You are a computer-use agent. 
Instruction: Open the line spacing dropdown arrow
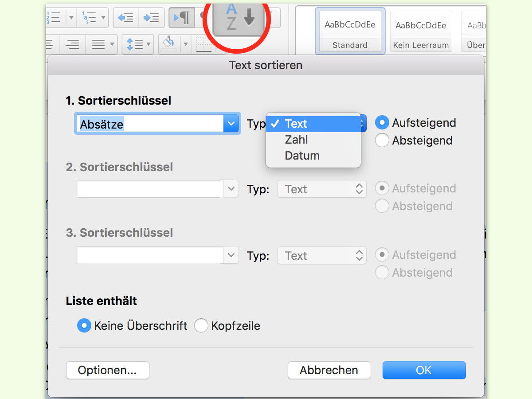(x=149, y=44)
